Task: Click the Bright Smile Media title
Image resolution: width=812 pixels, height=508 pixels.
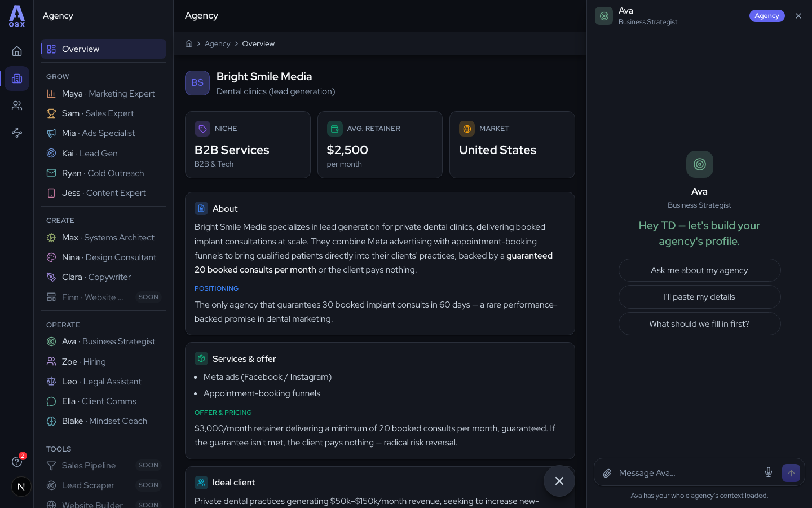Action: [x=264, y=76]
